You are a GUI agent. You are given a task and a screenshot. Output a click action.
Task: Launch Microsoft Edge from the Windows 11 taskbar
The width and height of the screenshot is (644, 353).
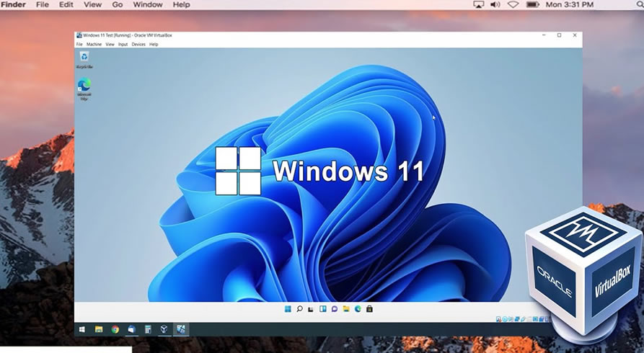(358, 309)
